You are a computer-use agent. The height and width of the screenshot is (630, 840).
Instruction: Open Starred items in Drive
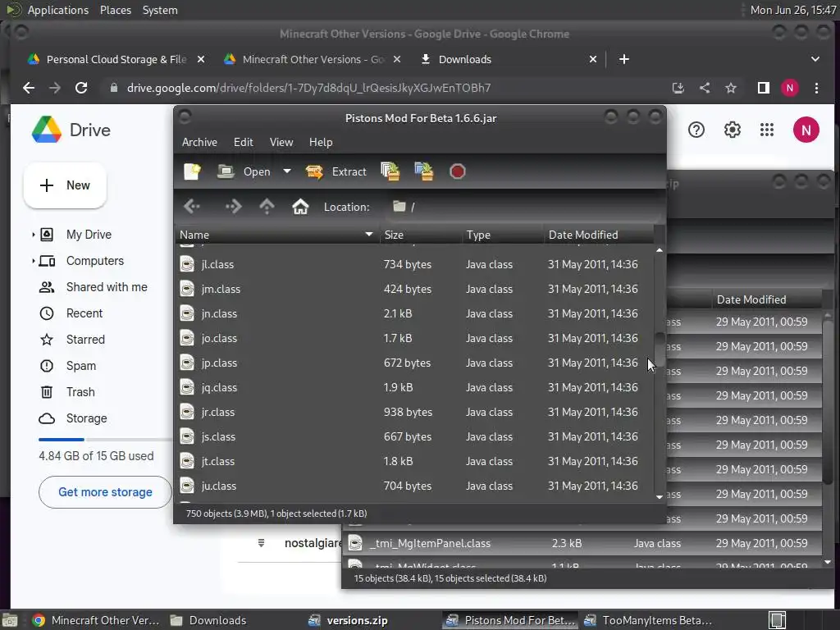85,340
